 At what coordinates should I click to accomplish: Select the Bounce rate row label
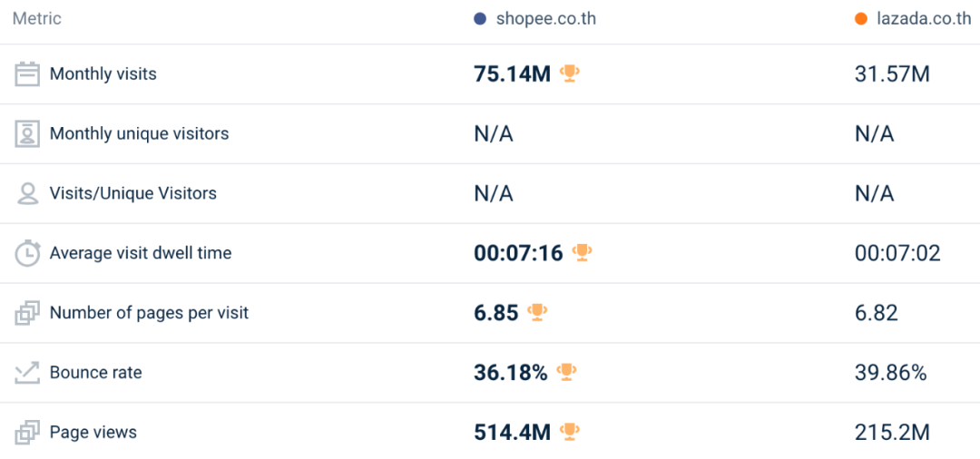tap(95, 373)
